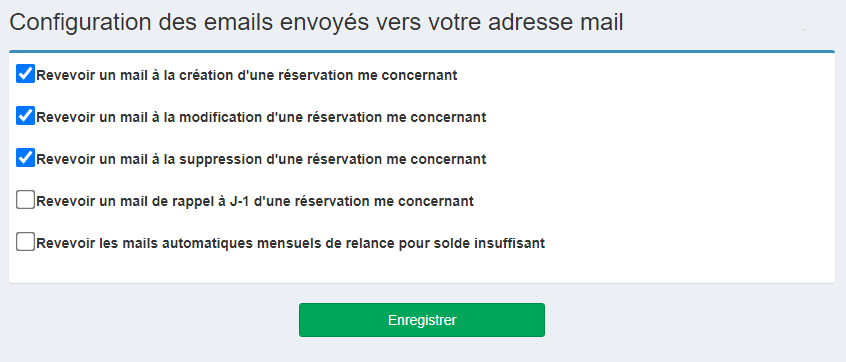The image size is (846, 362).
Task: Click the blue checkmark beside création option
Action: 25,73
